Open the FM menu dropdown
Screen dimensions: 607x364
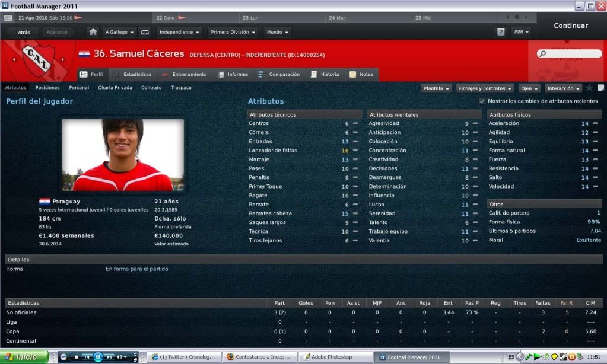pyautogui.click(x=521, y=32)
